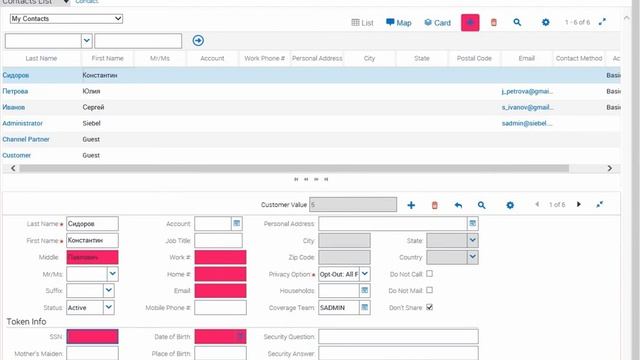The width and height of the screenshot is (640, 360).
Task: Open contact Петрова link
Action: point(15,91)
